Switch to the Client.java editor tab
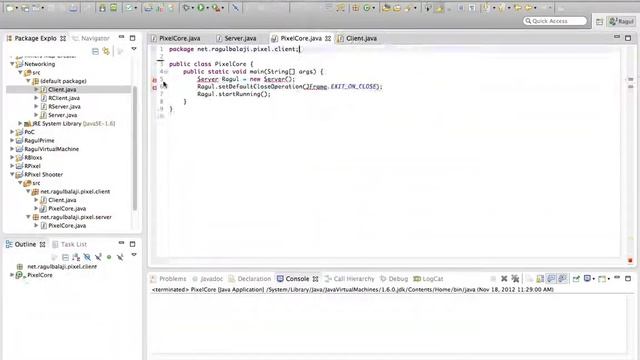 coord(358,38)
